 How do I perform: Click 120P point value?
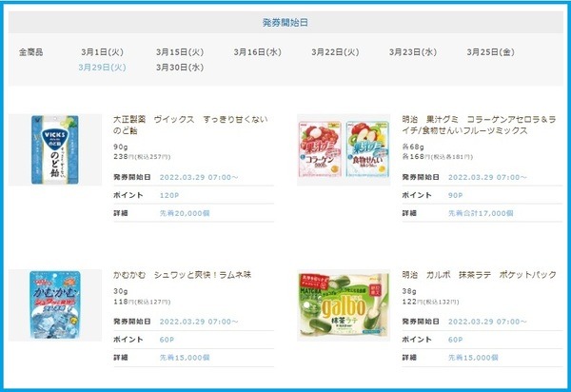pos(169,195)
